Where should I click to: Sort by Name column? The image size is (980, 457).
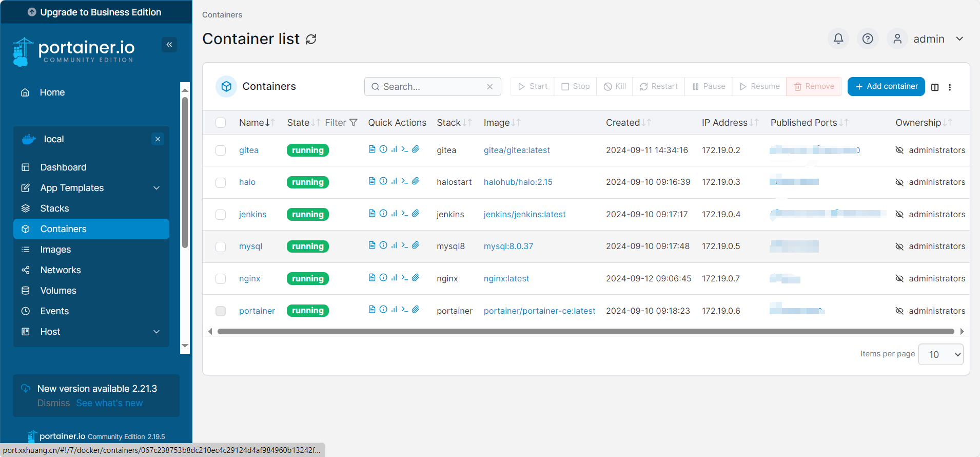(257, 123)
